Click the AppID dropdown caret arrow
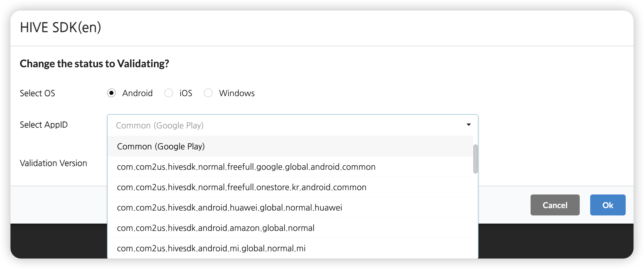 click(x=469, y=125)
